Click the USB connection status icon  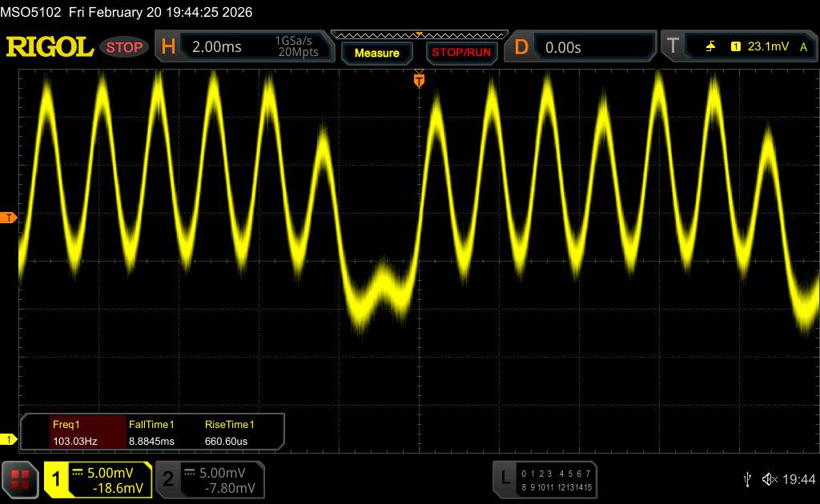pos(747,478)
